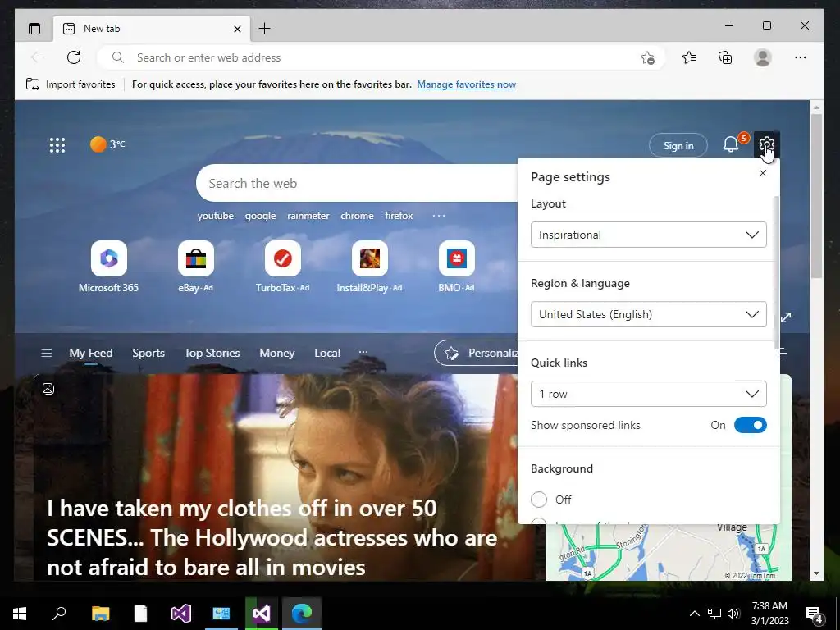Switch to the Top Stories tab
The image size is (840, 630).
pyautogui.click(x=212, y=353)
